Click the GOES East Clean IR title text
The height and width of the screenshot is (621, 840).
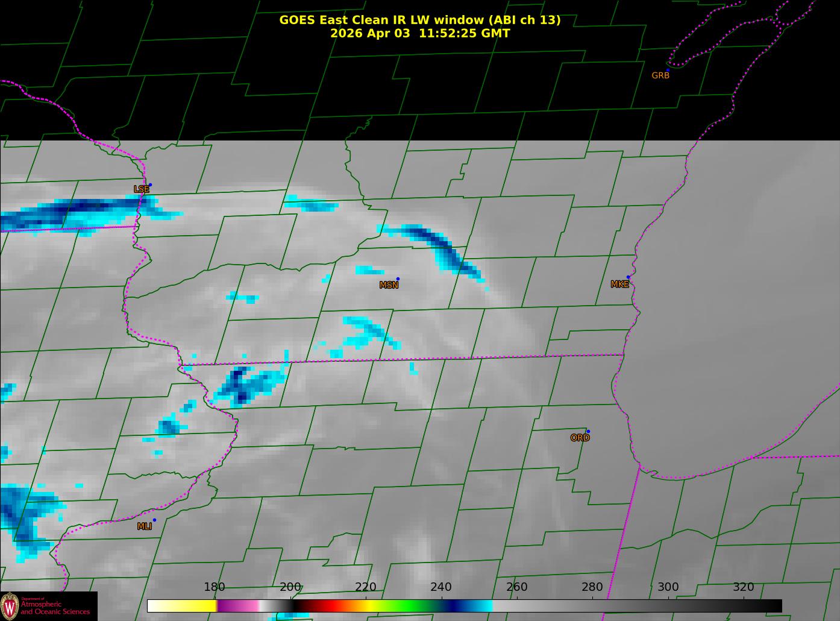click(419, 20)
